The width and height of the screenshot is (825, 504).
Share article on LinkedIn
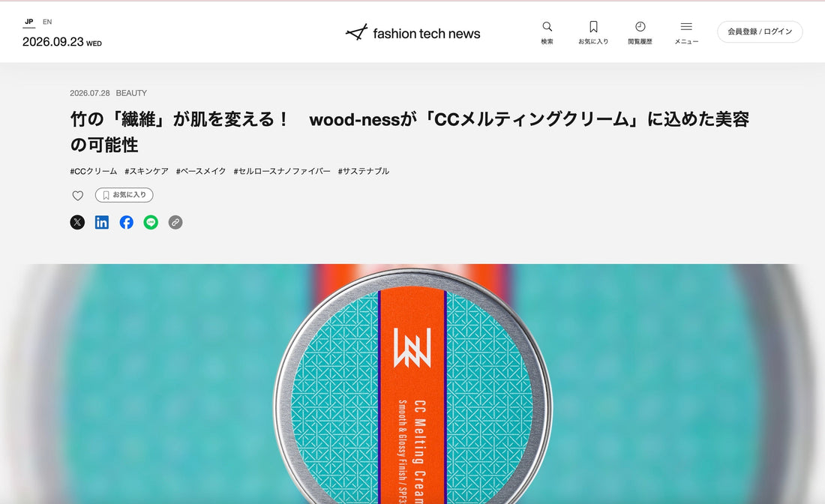(101, 223)
